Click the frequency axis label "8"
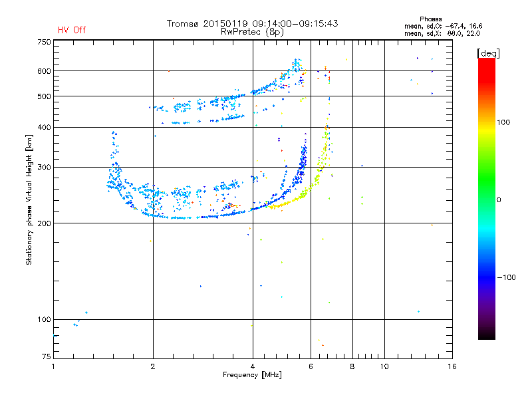The height and width of the screenshot is (399, 532). coord(352,366)
